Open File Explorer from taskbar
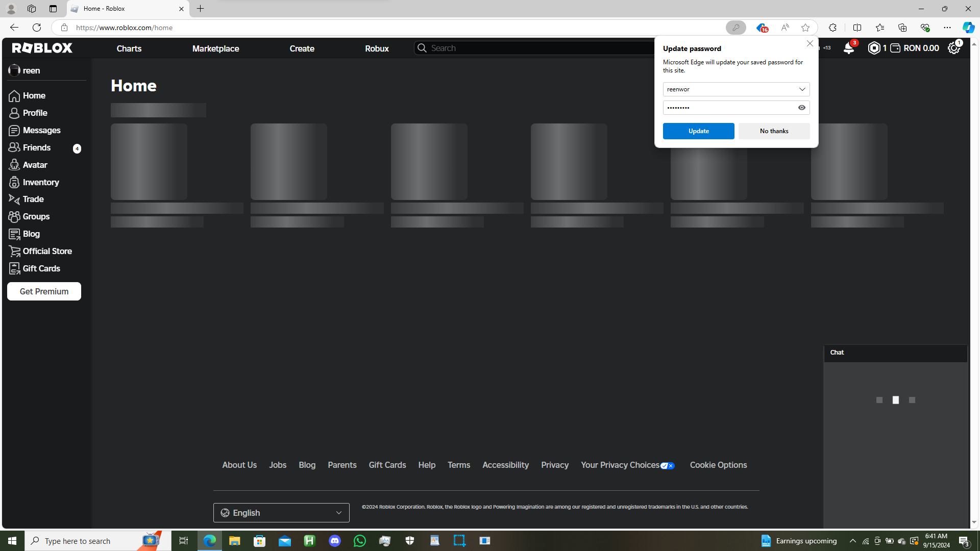 coord(234,541)
